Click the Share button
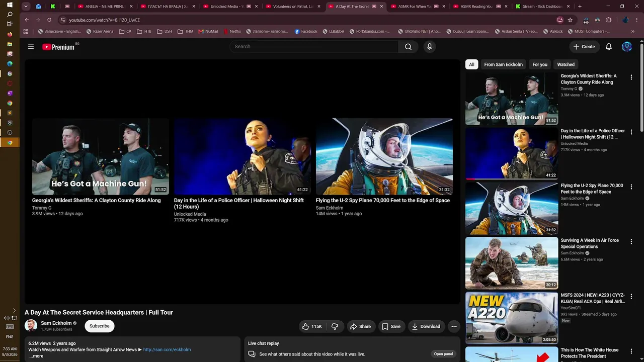Image resolution: width=644 pixels, height=362 pixels. (360, 326)
